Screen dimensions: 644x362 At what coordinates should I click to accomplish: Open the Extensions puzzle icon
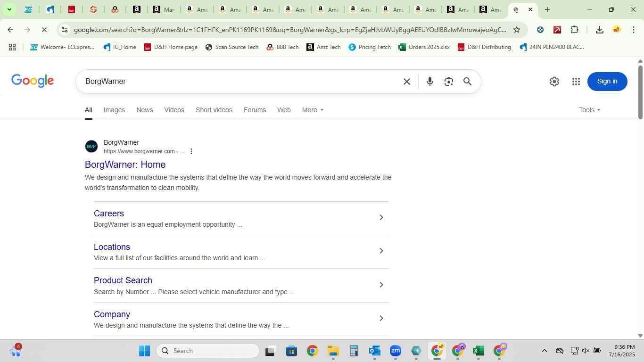click(x=574, y=30)
